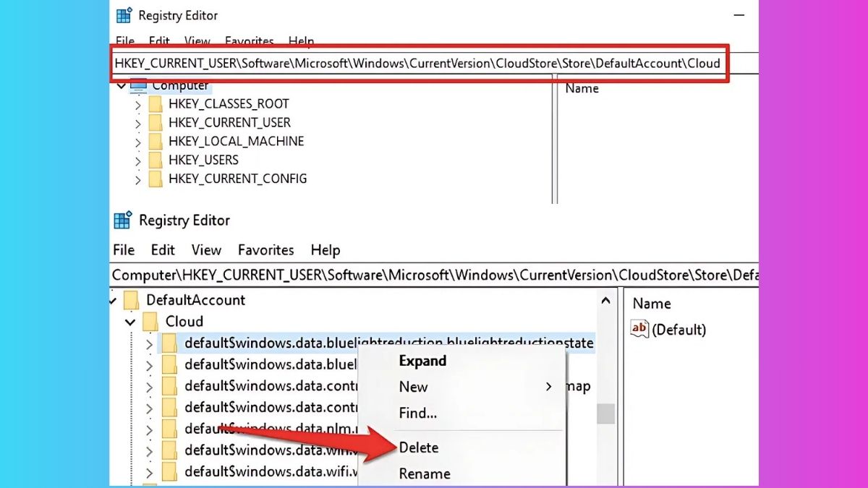This screenshot has width=868, height=488.
Task: Open the New submenu arrow in context menu
Action: click(x=548, y=387)
